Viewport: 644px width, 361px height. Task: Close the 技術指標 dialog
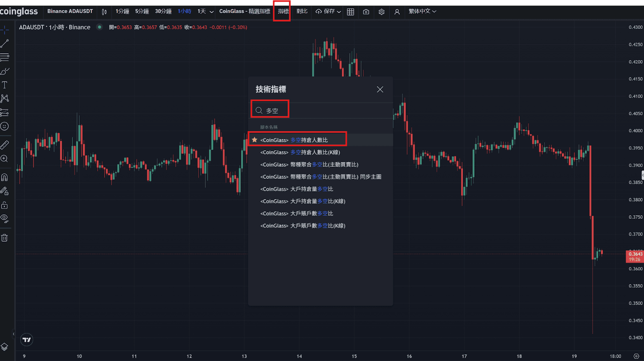pyautogui.click(x=380, y=89)
